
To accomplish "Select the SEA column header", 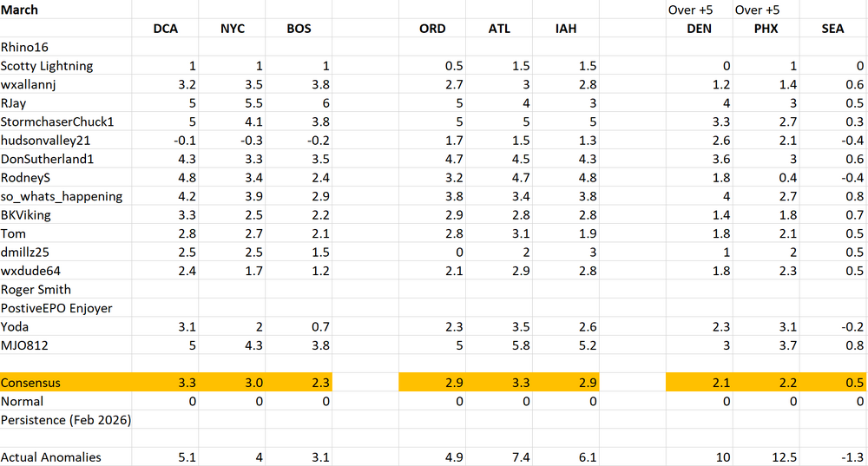I will [832, 29].
